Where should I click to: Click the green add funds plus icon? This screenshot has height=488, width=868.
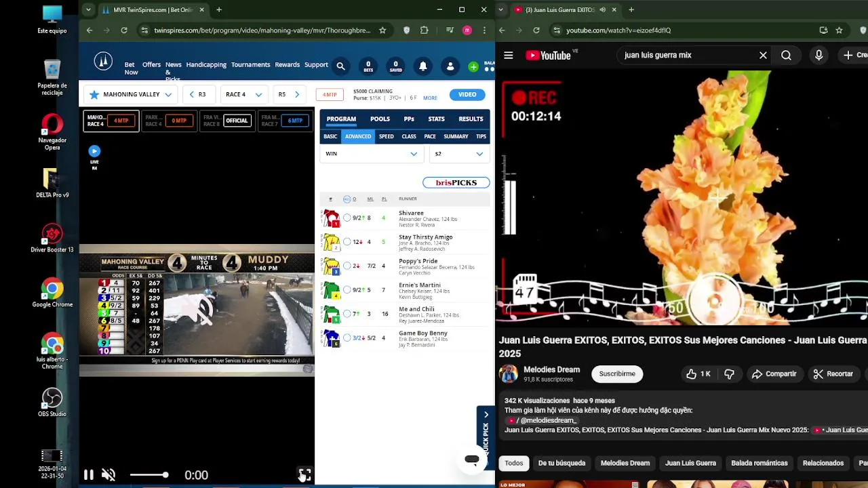click(473, 66)
